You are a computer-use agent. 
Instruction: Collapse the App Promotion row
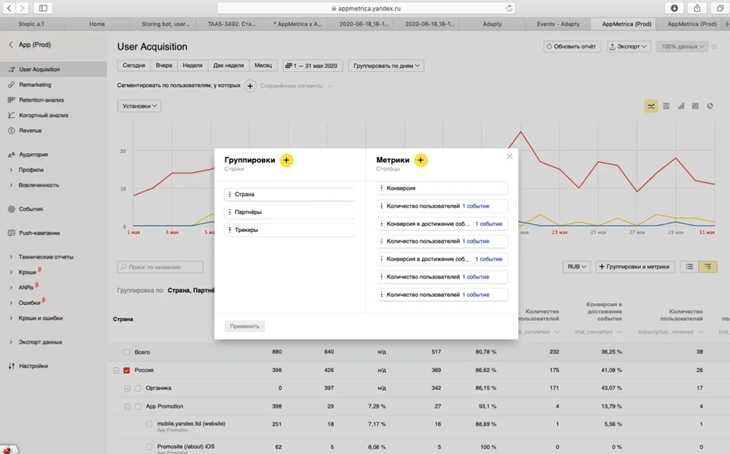(x=128, y=407)
